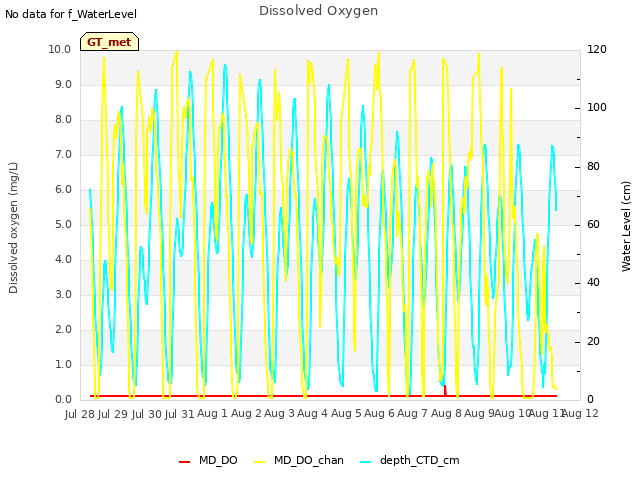
Task: Click the 2.0 left axis tick label
Action: click(x=63, y=329)
